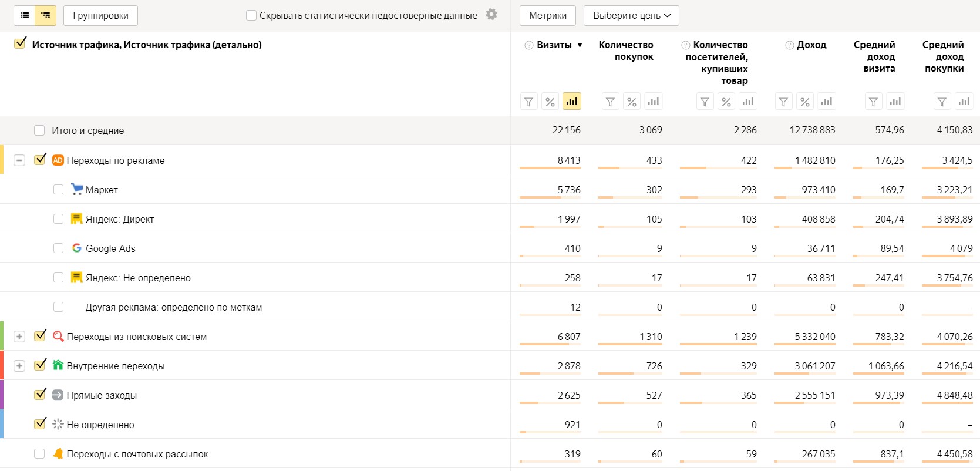
Task: Filter icon under Средний доход покупки
Action: pos(942,102)
